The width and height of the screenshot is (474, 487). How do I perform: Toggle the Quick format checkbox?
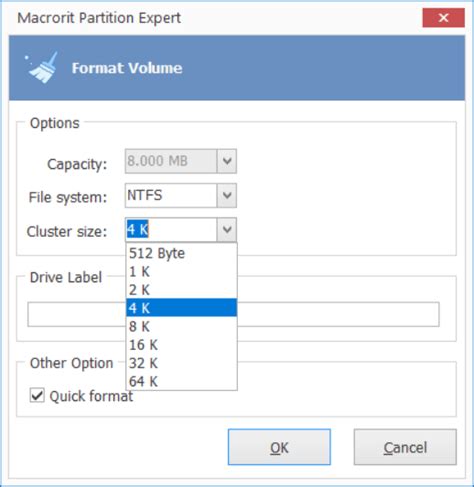click(37, 396)
